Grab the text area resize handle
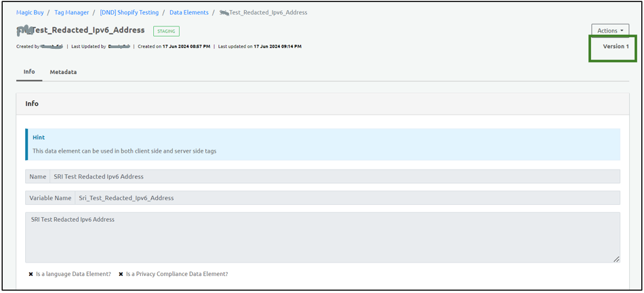This screenshot has width=644, height=293. pyautogui.click(x=616, y=259)
